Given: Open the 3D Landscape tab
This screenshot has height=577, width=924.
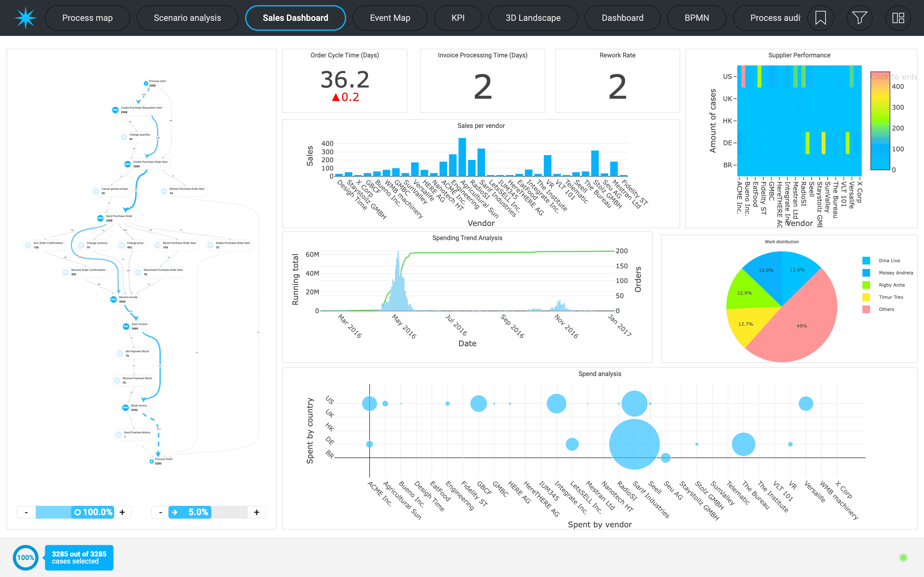Looking at the screenshot, I should coord(533,18).
